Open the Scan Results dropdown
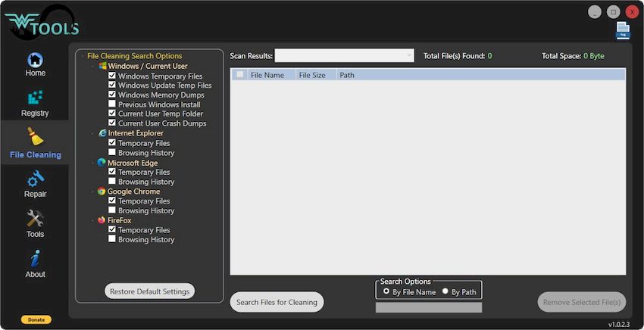The width and height of the screenshot is (644, 330). [344, 56]
